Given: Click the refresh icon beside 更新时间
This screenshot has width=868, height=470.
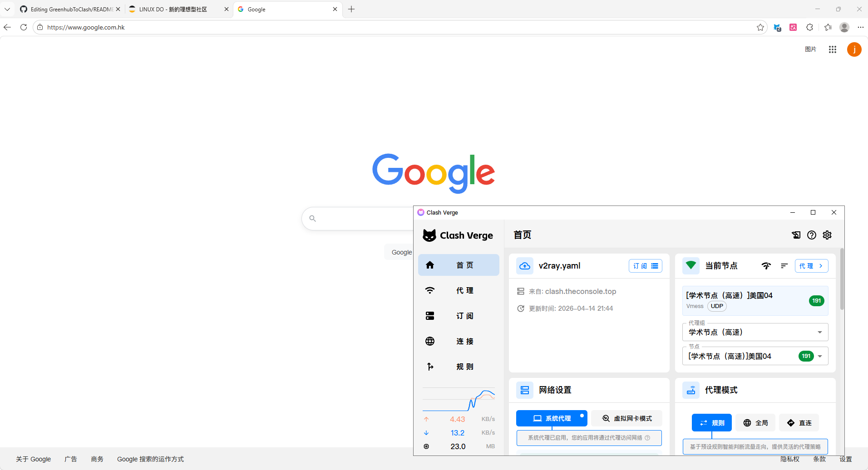Looking at the screenshot, I should [x=521, y=308].
